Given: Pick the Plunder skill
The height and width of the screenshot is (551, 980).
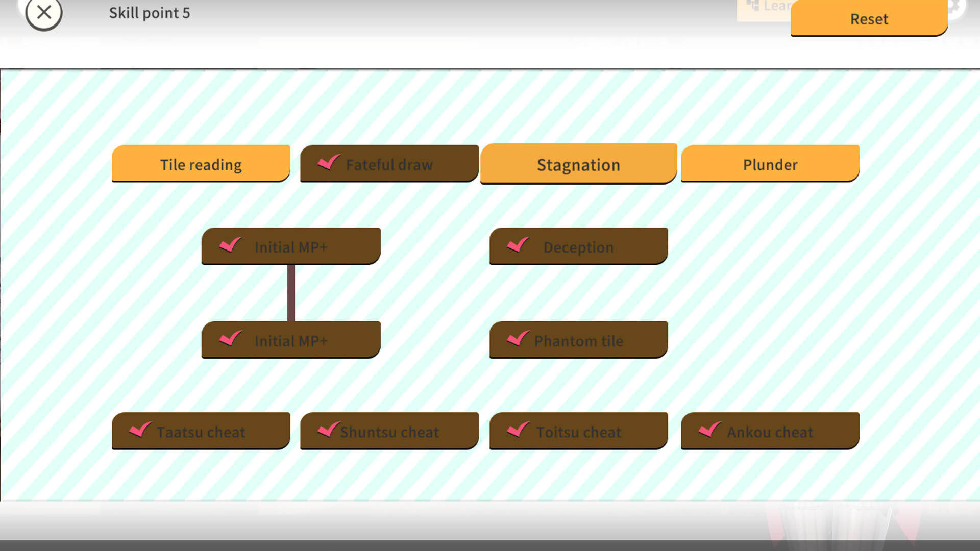Looking at the screenshot, I should point(770,164).
